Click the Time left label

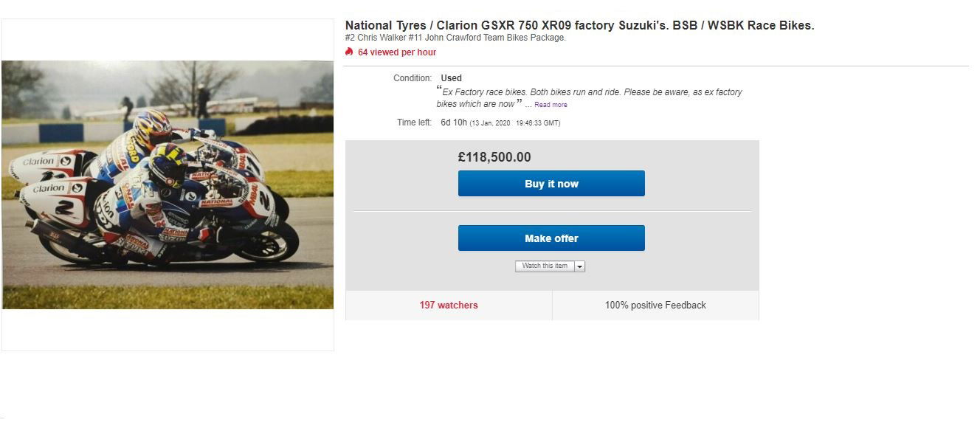(x=414, y=122)
